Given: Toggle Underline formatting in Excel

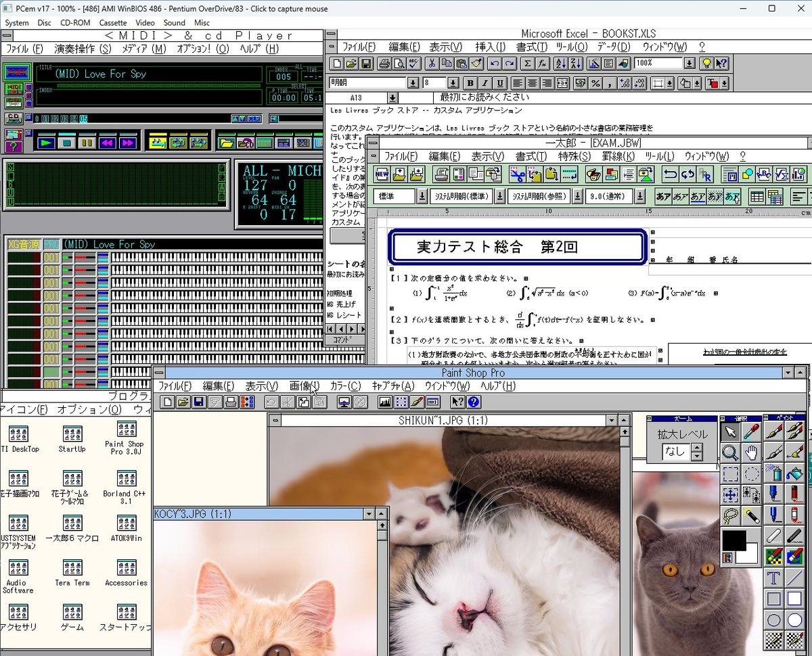Looking at the screenshot, I should pos(500,83).
